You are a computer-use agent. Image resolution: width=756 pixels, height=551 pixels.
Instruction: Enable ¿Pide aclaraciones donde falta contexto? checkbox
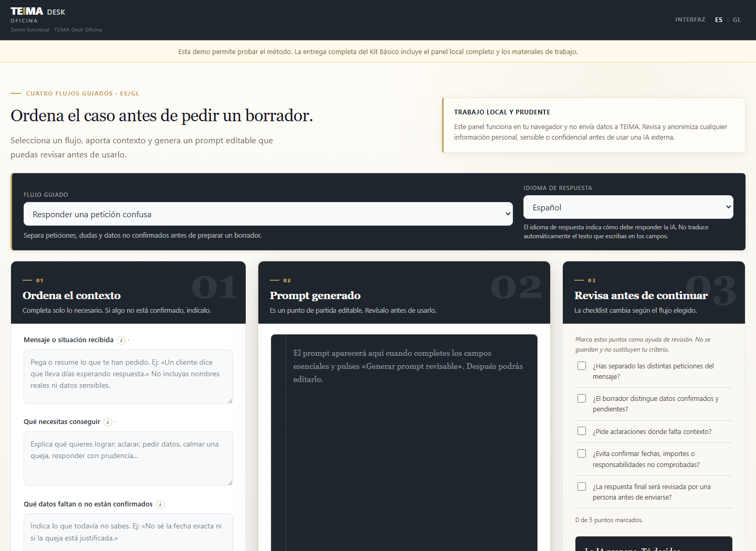582,431
